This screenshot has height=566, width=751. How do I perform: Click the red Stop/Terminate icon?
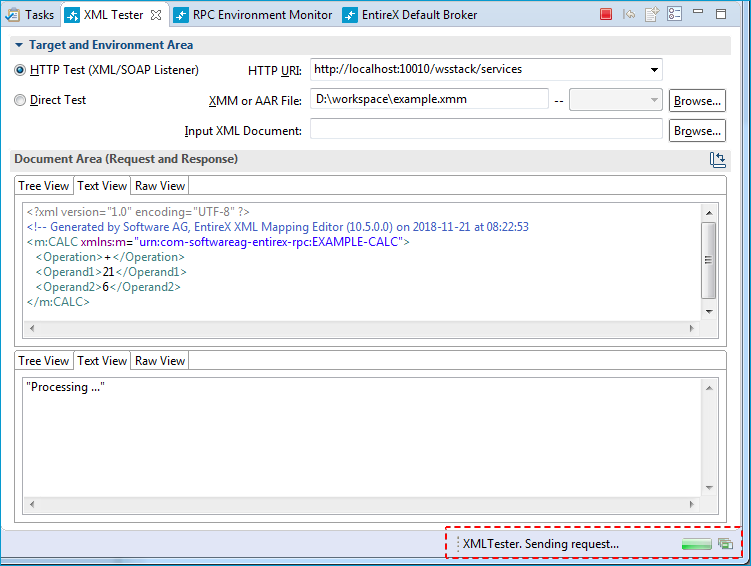[606, 14]
